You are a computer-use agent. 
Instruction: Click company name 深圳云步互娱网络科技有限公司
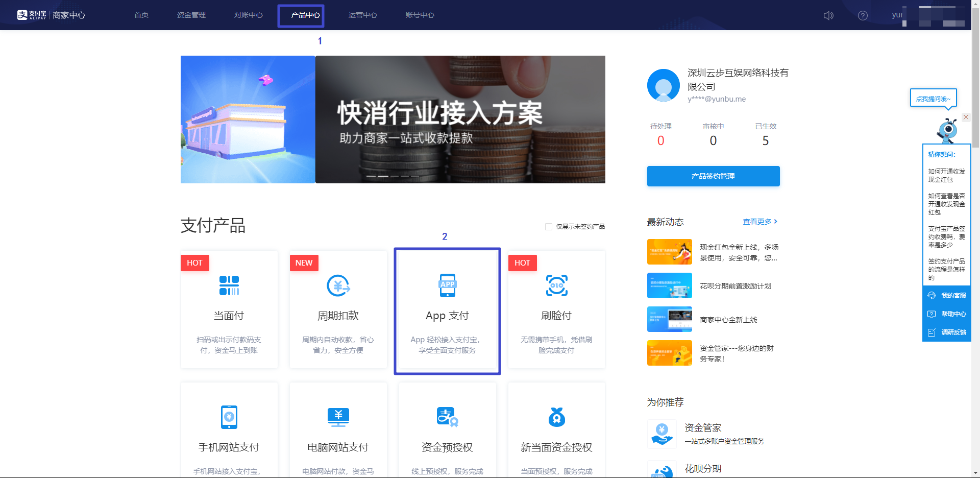tap(738, 80)
